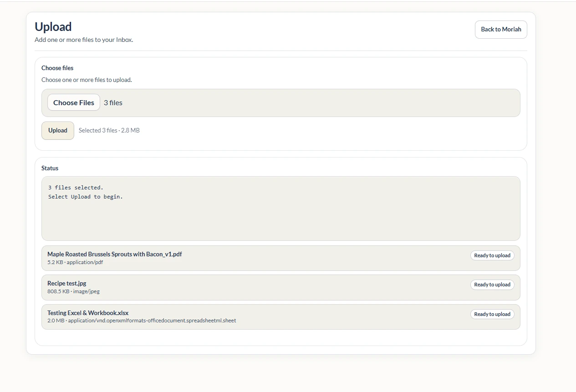Click the '3 files selected.' status line

pyautogui.click(x=76, y=188)
